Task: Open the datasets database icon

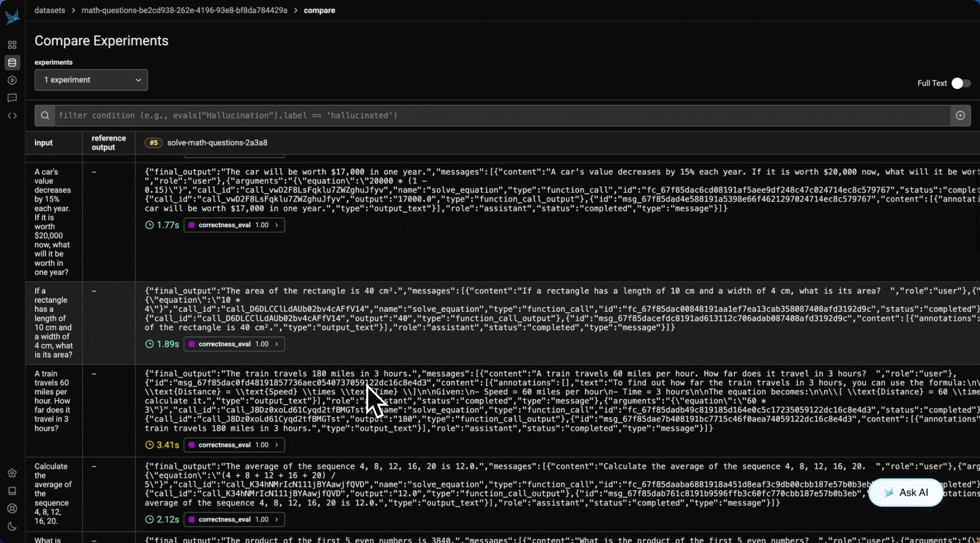Action: [x=12, y=62]
